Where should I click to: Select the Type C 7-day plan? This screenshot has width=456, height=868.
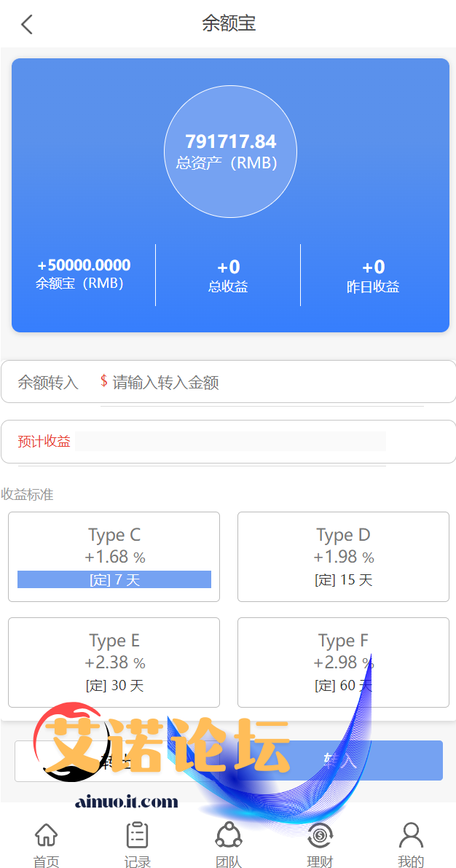point(114,557)
